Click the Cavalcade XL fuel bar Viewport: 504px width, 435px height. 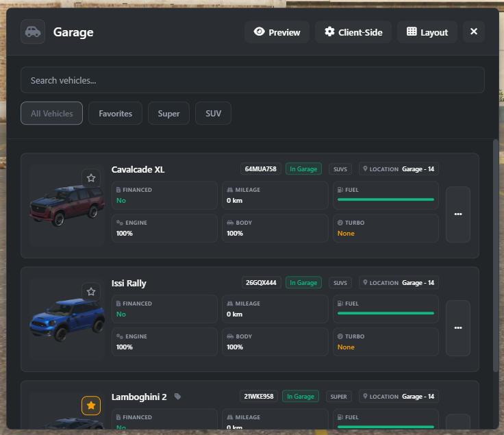tap(386, 199)
